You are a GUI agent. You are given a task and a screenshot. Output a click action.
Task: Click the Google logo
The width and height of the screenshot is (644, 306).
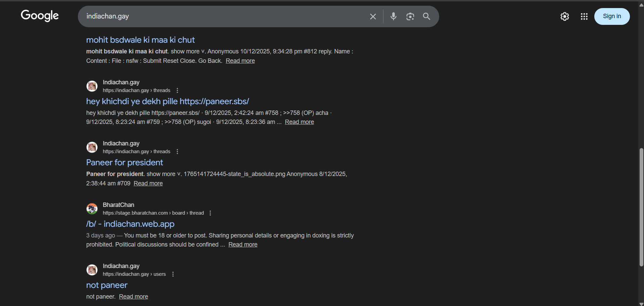[x=40, y=15]
